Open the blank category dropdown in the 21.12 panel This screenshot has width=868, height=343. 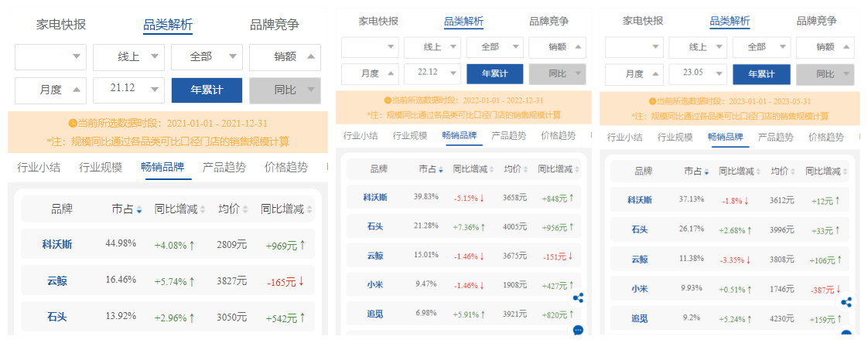50,56
